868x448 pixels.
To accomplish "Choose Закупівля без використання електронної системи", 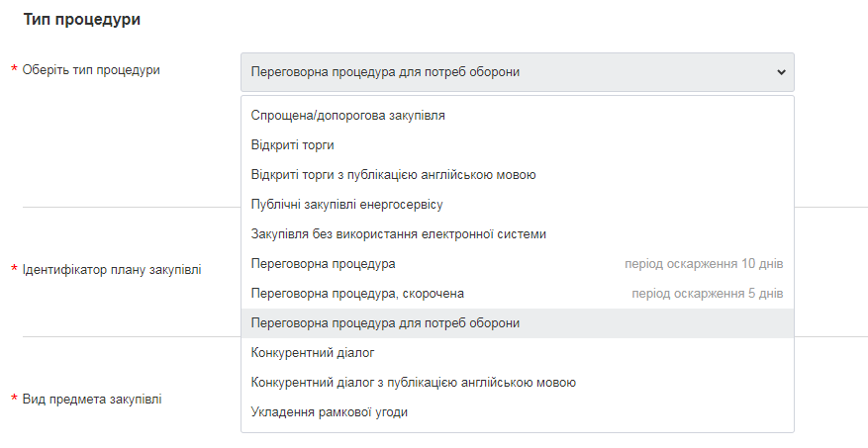I will (x=398, y=234).
